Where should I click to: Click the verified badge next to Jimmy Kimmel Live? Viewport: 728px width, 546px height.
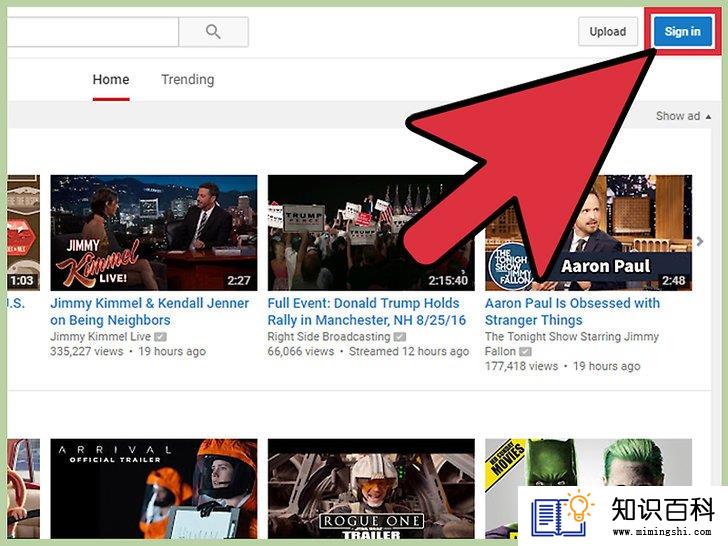coord(160,337)
